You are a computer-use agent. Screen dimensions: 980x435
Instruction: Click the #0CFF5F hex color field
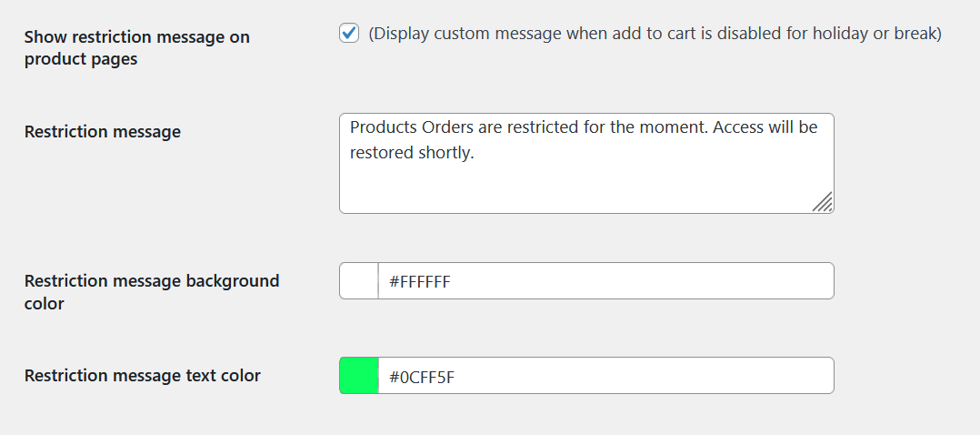[x=605, y=376]
